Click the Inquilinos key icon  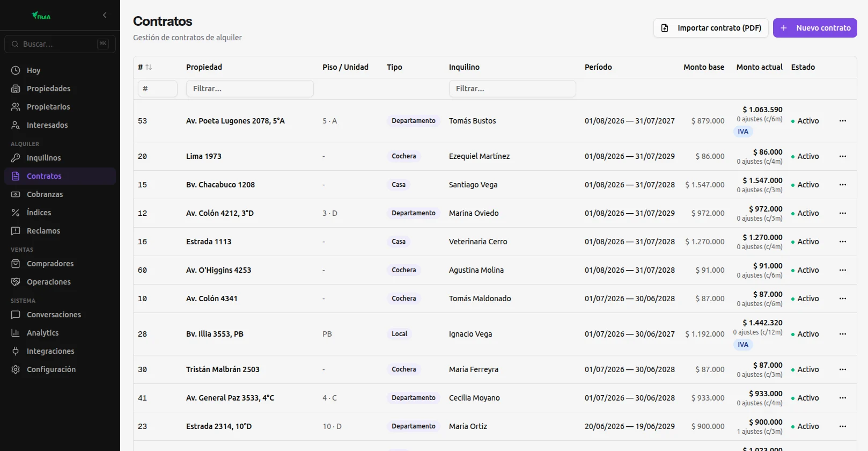[16, 158]
